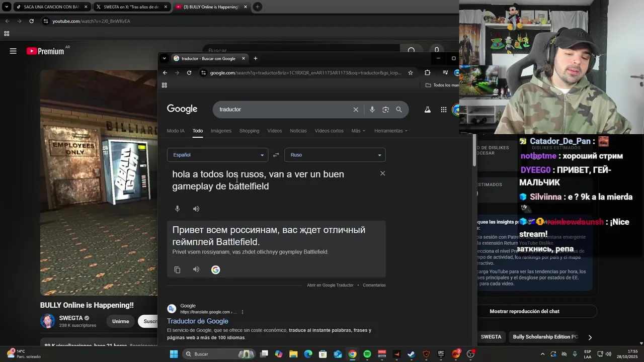The width and height of the screenshot is (644, 362).
Task: Bookmark this Google page with star icon
Action: click(411, 73)
